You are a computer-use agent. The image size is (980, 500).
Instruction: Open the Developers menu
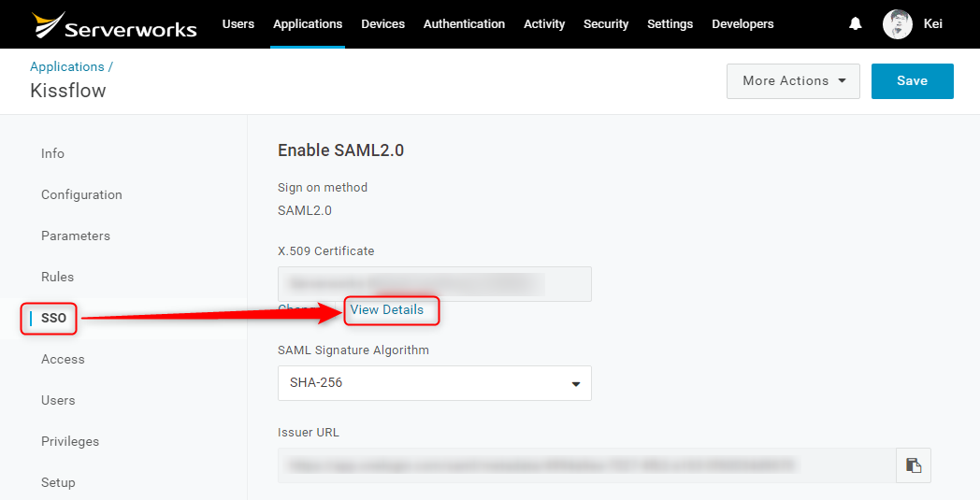[x=742, y=24]
